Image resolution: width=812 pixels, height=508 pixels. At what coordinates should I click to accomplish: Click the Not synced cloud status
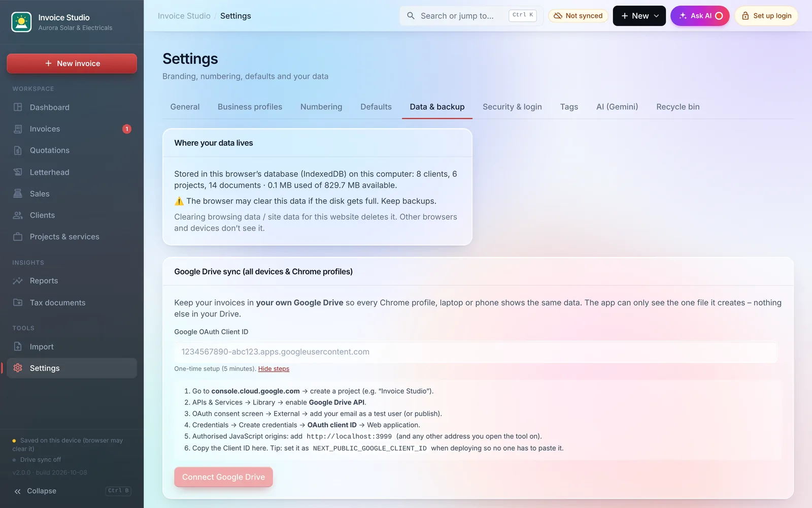(x=578, y=16)
